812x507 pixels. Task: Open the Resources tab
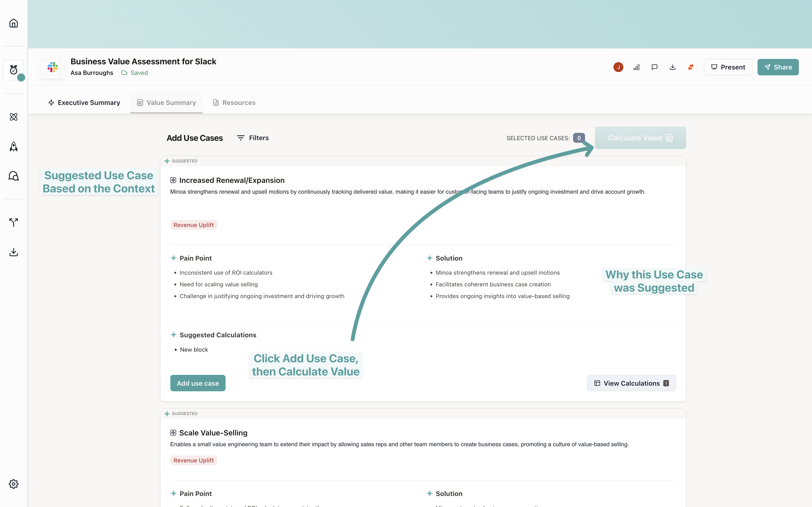(234, 103)
